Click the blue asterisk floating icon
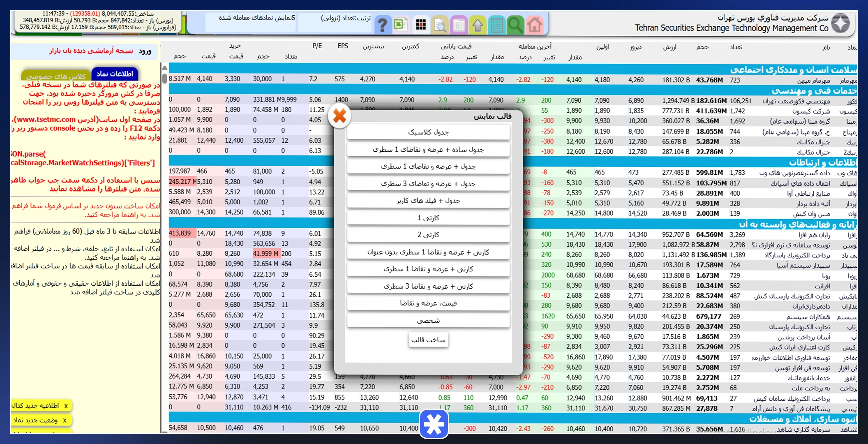This screenshot has height=444, width=868. point(434,424)
